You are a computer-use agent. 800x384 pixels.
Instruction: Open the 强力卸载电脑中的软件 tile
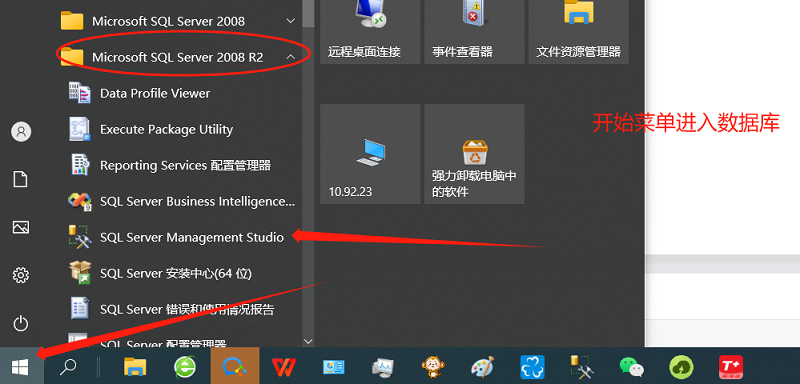pos(474,154)
